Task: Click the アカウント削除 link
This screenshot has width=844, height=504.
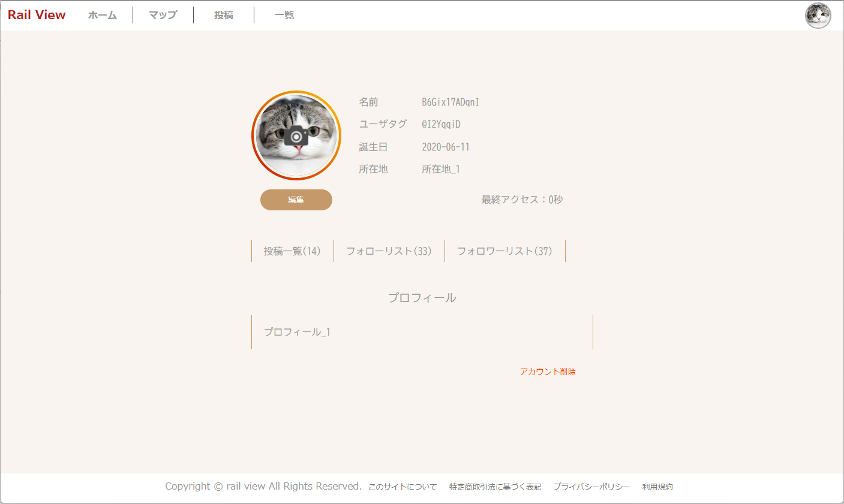Action: 548,372
